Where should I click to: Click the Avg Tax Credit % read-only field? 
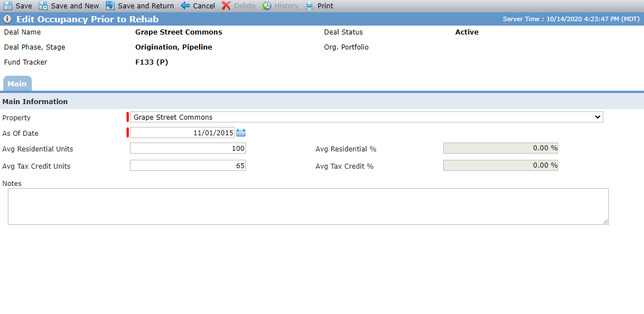click(x=501, y=165)
